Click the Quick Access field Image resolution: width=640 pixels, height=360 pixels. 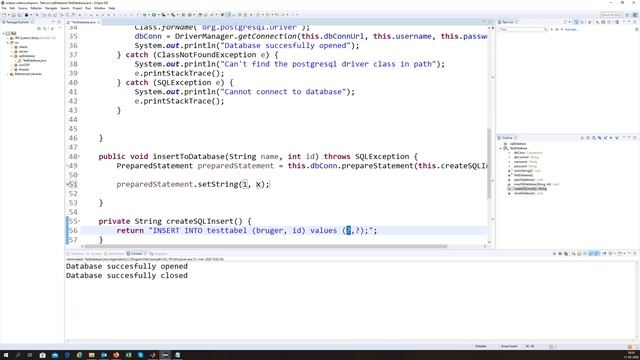[x=611, y=15]
